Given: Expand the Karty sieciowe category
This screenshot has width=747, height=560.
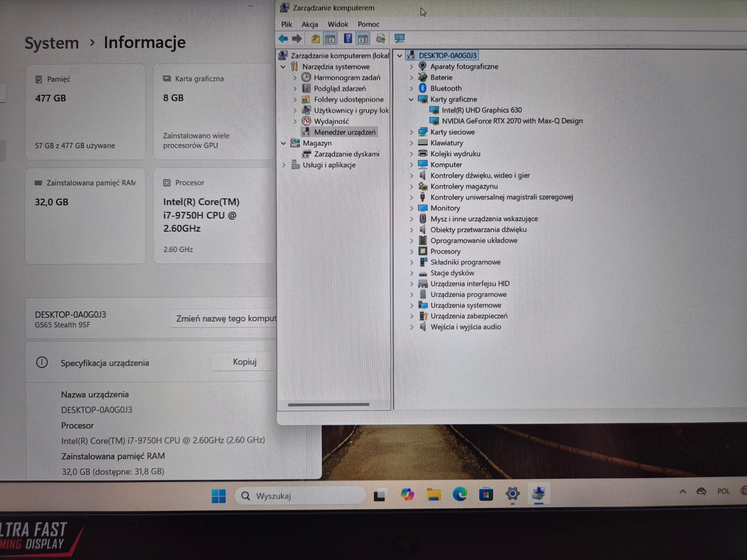Looking at the screenshot, I should point(411,132).
